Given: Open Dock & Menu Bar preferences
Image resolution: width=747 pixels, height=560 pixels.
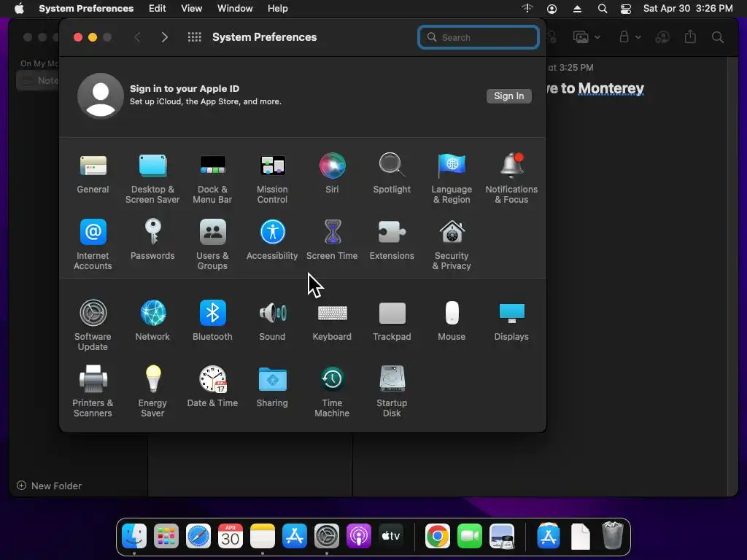Looking at the screenshot, I should coord(212,179).
